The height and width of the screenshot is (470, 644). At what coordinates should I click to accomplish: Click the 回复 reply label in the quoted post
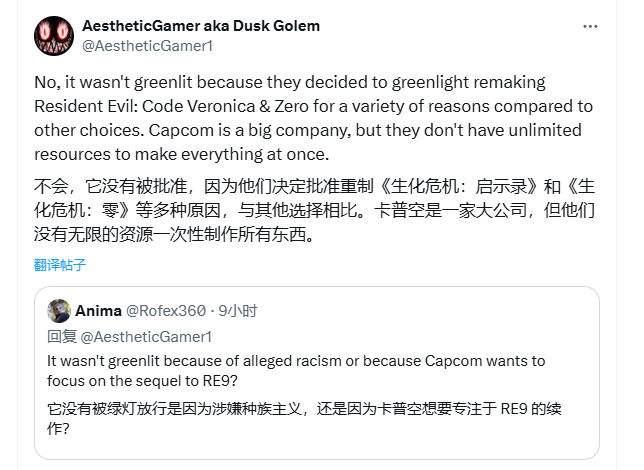click(x=61, y=336)
